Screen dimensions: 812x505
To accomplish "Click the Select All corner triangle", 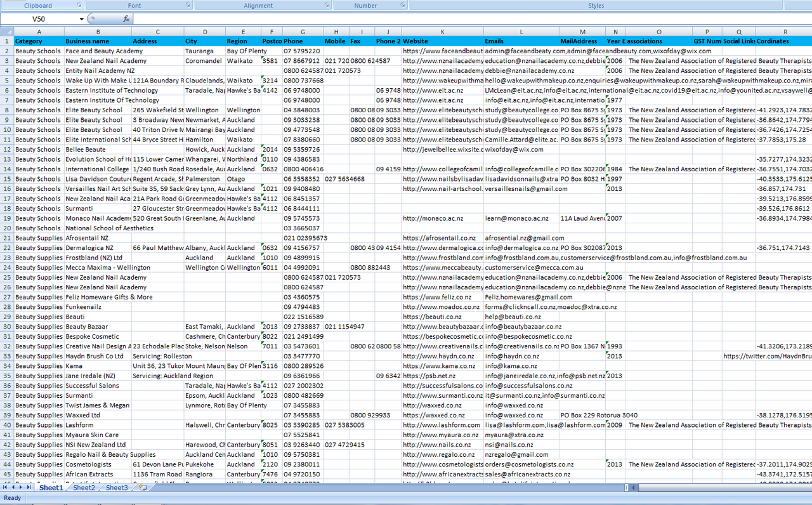I will 6,32.
